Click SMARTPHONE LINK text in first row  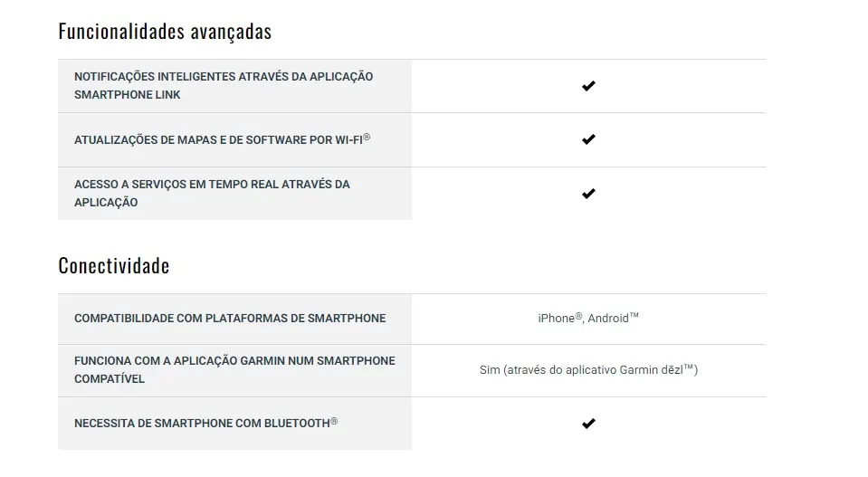point(128,95)
